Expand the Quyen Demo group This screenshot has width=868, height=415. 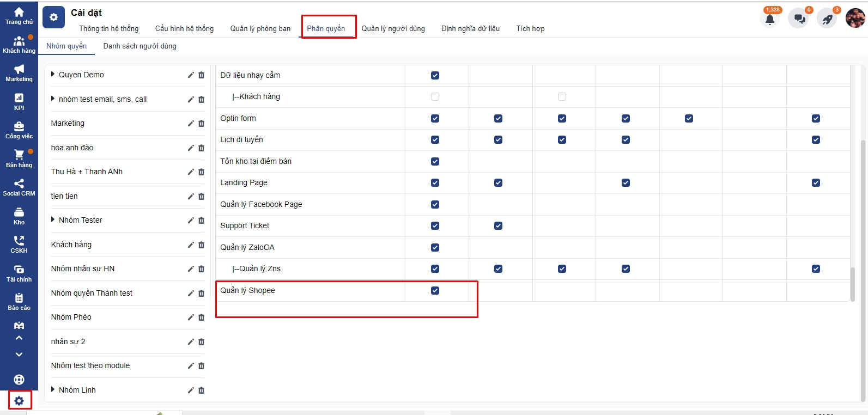[53, 75]
